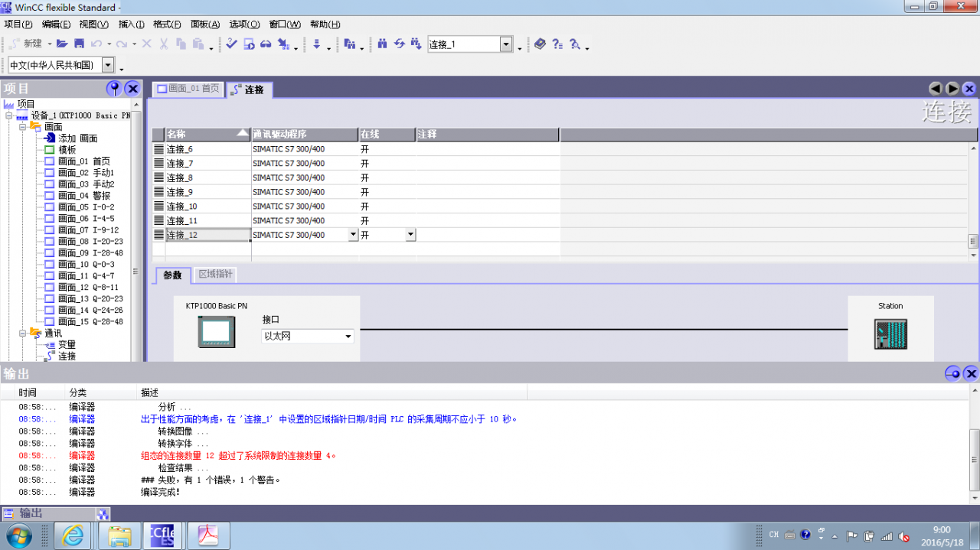
Task: Open the 选项(O) menu
Action: 245,24
